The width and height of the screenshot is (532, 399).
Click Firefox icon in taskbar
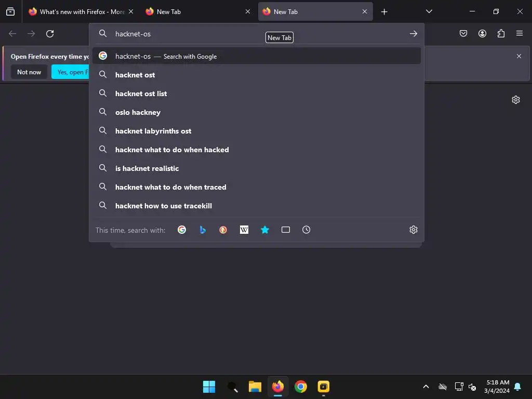(x=278, y=387)
